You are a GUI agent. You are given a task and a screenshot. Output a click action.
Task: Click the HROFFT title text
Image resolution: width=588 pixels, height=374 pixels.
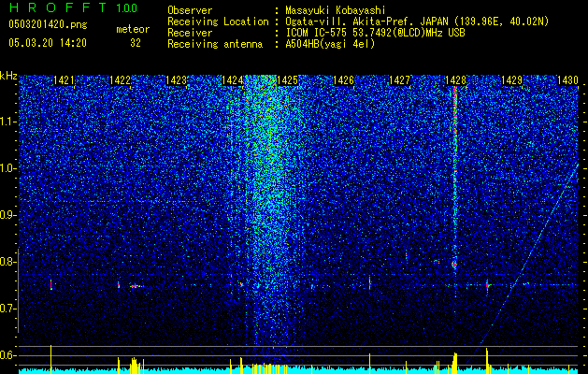coord(57,7)
